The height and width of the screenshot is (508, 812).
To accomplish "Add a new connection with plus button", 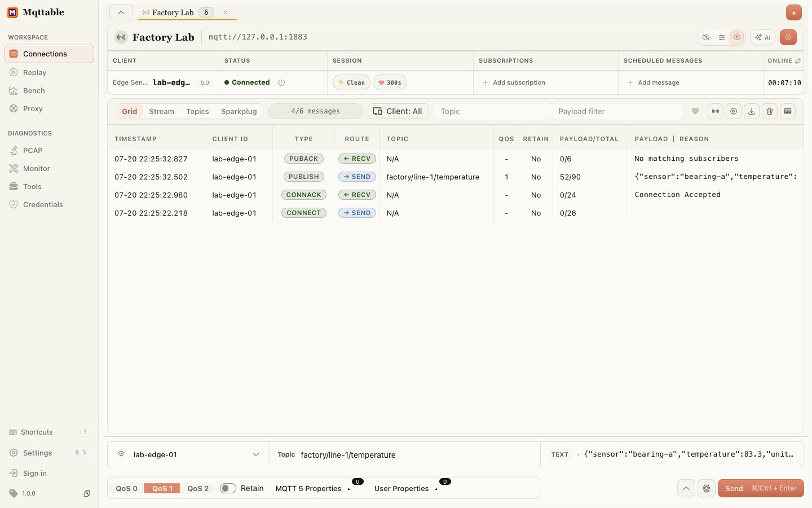I will pos(794,12).
